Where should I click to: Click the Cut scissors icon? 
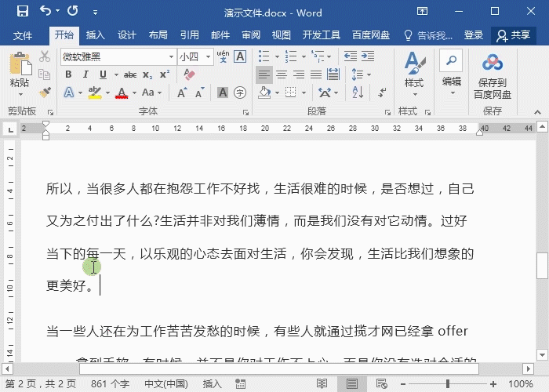[x=45, y=56]
